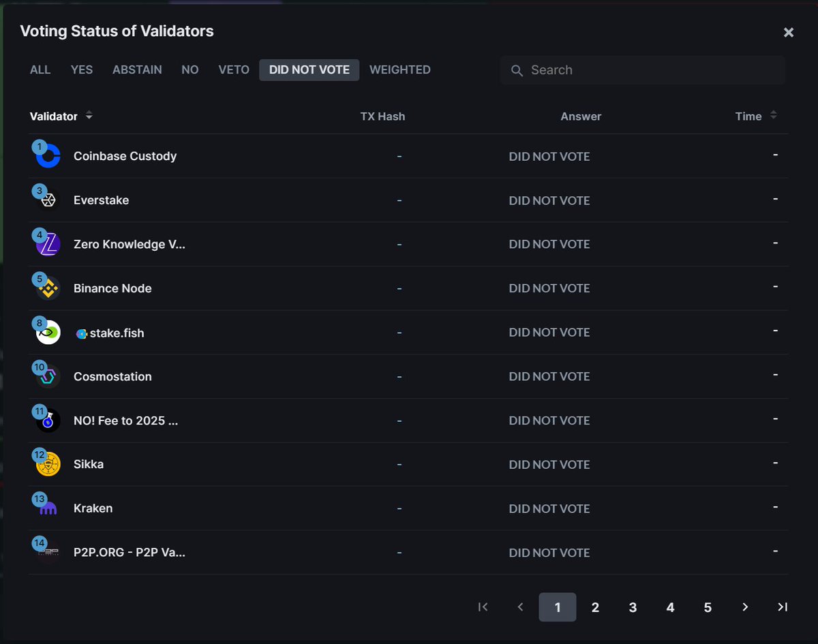Click the NO! Fee to 2025 validator avatar

coord(48,420)
